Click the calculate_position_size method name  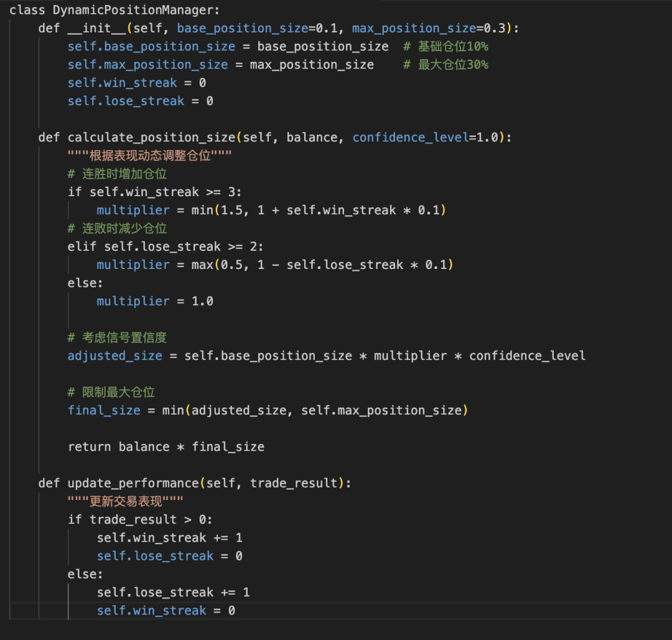coord(151,138)
